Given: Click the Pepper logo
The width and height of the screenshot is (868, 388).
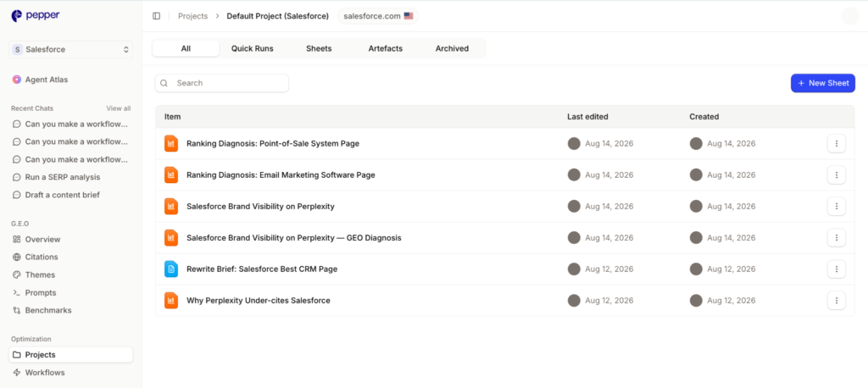Looking at the screenshot, I should click(36, 15).
